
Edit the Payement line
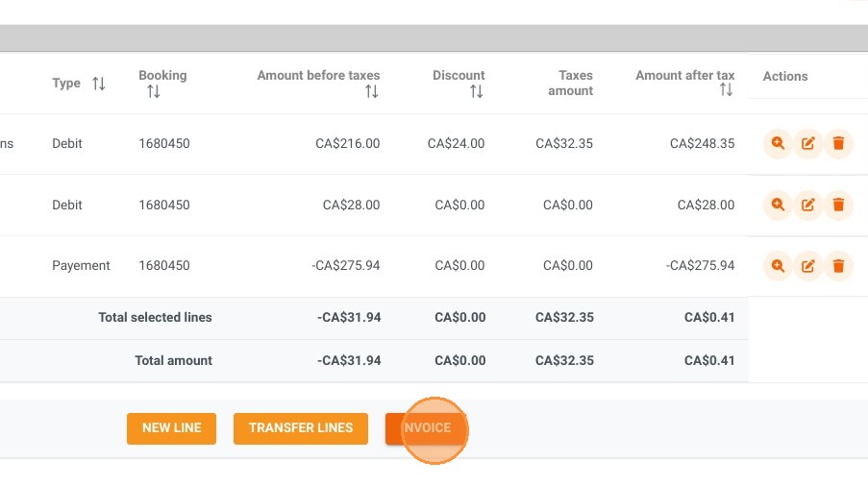point(808,265)
